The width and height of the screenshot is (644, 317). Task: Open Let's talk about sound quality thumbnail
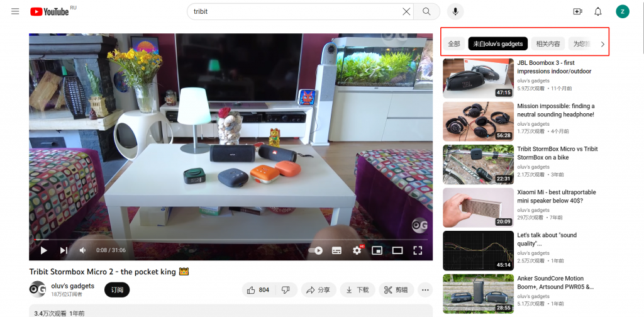(x=479, y=250)
